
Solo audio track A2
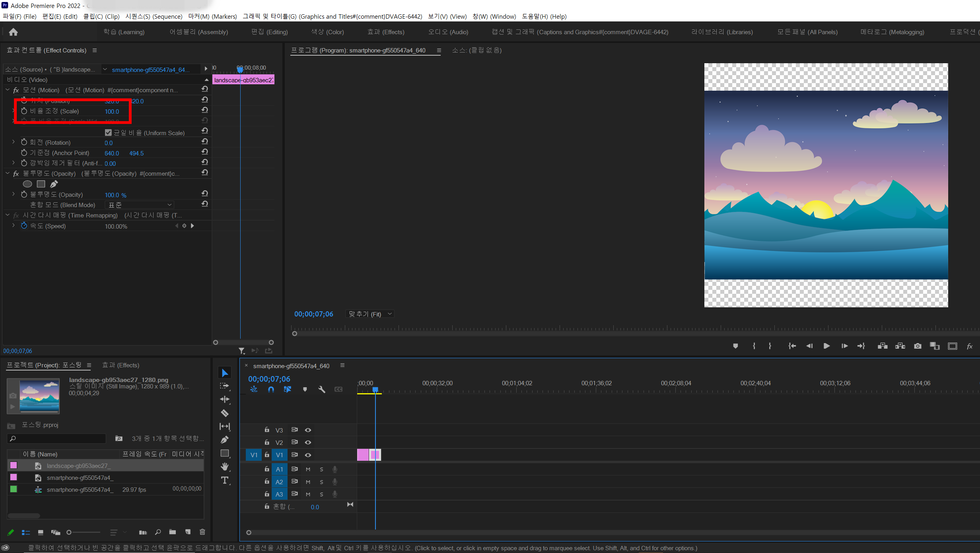(x=321, y=482)
